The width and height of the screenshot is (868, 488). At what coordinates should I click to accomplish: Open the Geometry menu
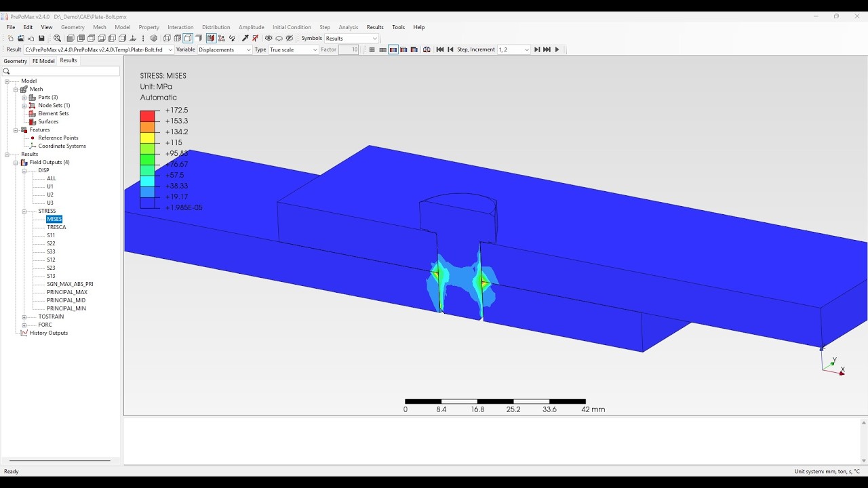[73, 27]
